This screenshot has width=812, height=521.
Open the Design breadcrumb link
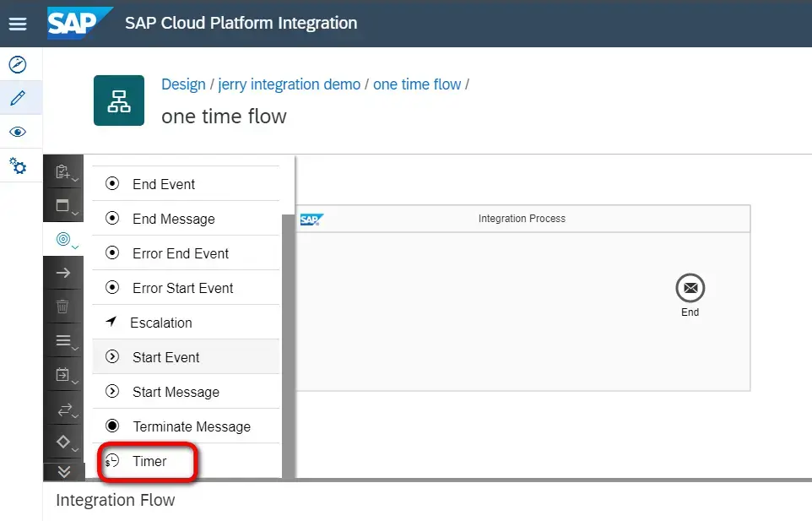click(181, 84)
